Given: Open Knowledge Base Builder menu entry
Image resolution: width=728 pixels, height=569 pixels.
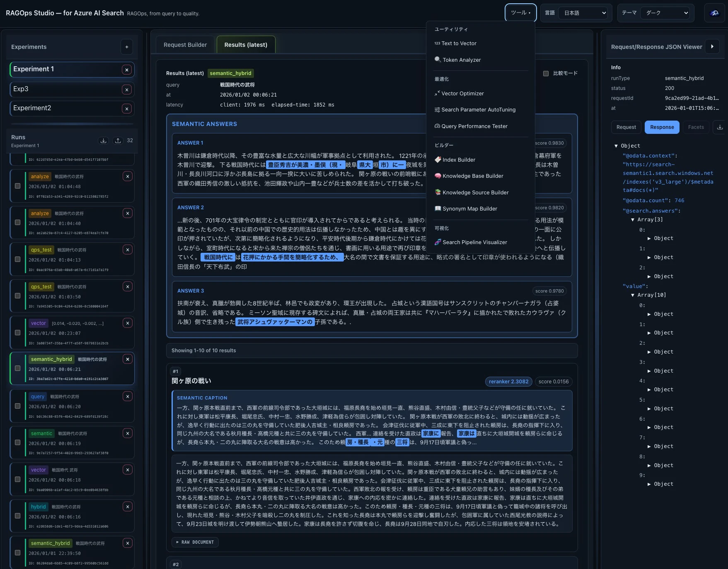Looking at the screenshot, I should [481, 176].
